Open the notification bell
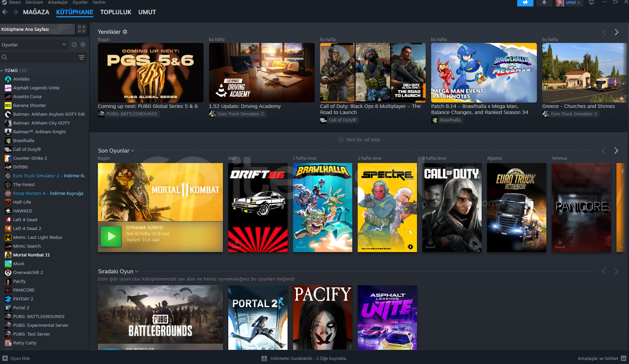629x364 pixels. coord(544,3)
